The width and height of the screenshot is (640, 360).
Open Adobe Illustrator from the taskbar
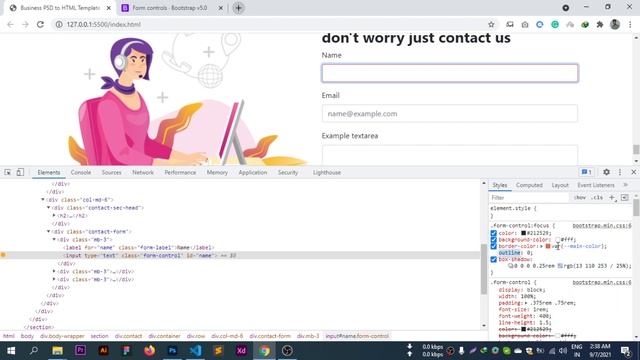[103, 351]
